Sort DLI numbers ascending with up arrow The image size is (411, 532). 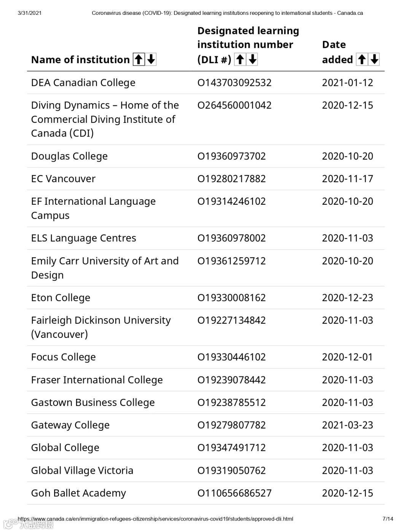pos(240,59)
